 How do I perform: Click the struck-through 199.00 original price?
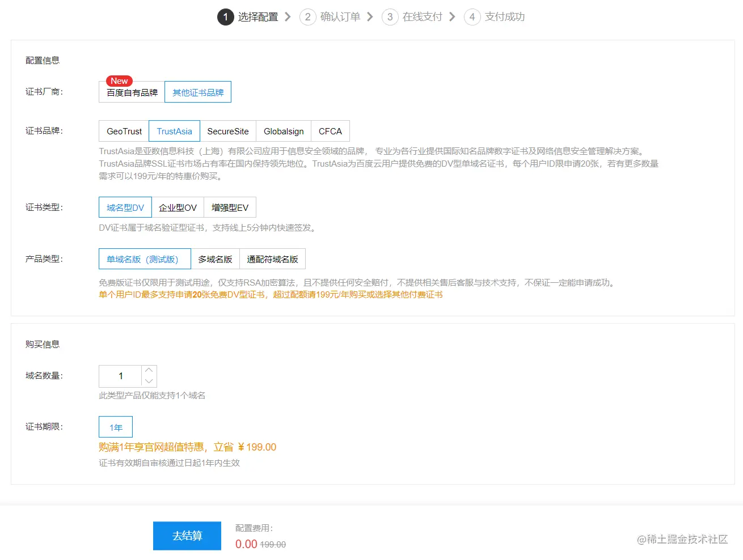coord(273,545)
